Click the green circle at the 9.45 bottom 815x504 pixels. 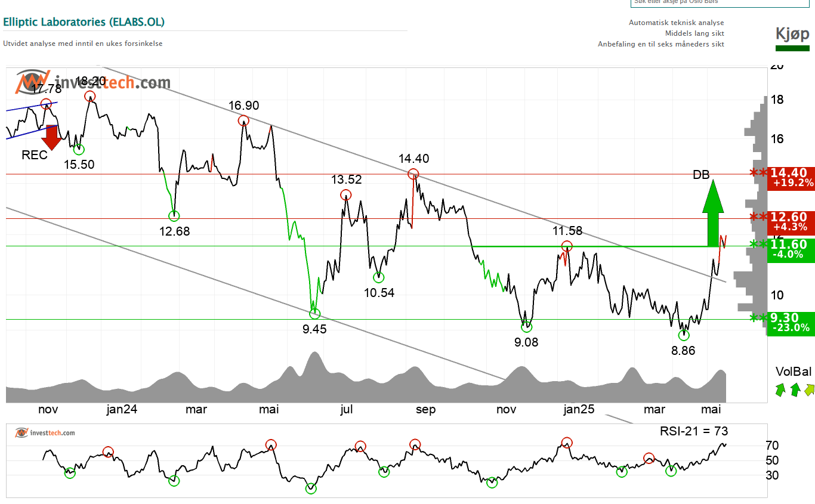click(314, 314)
